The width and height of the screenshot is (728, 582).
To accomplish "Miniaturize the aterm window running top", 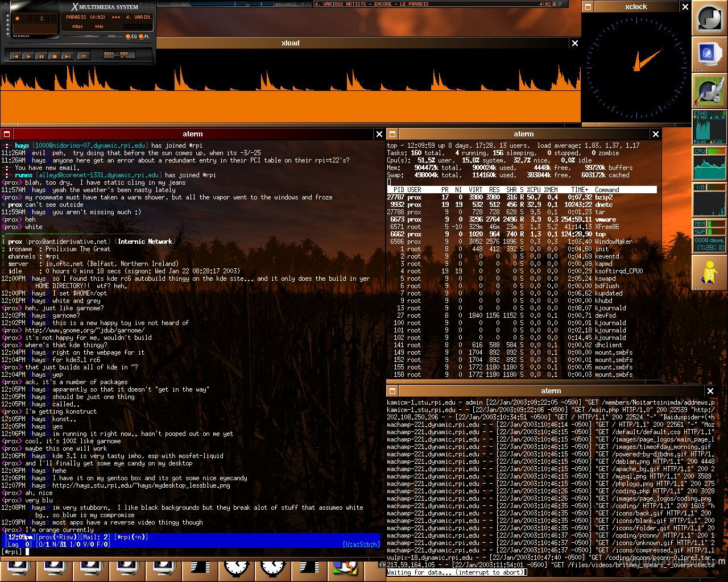I will click(392, 134).
